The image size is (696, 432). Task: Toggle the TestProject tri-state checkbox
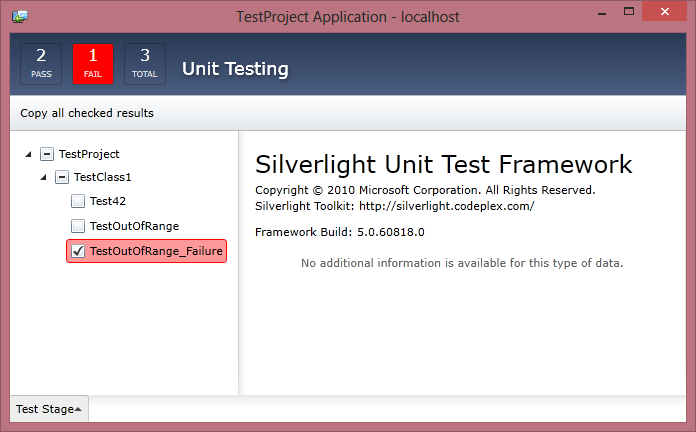[47, 154]
